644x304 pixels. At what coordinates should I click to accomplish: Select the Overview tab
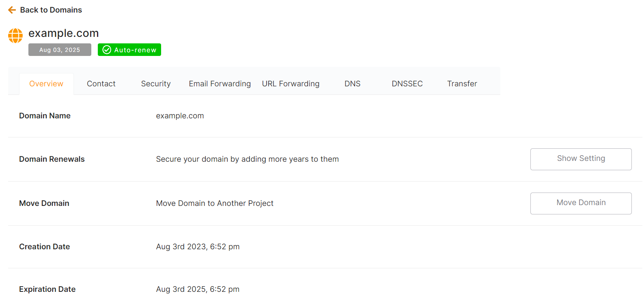(x=46, y=84)
